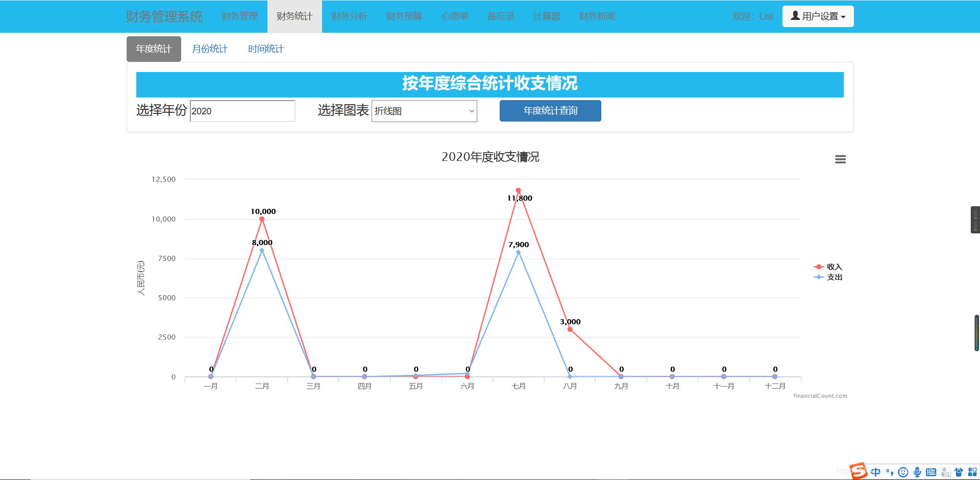
Task: Click the chart title 2020年度收支情况
Action: (x=490, y=157)
